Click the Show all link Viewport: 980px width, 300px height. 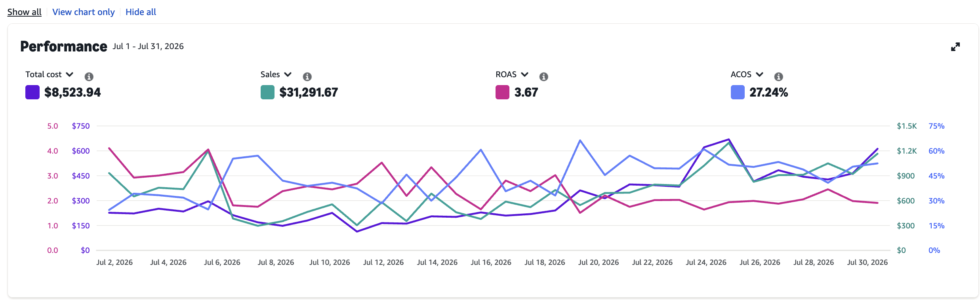click(x=24, y=12)
